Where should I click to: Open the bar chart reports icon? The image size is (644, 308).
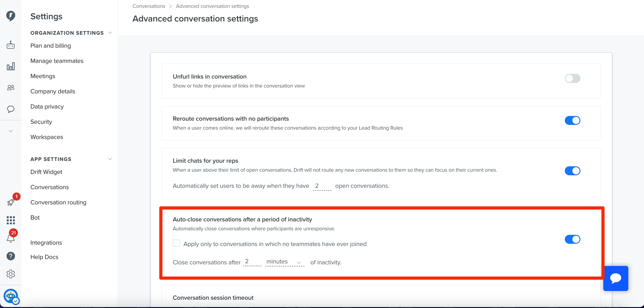(x=11, y=66)
